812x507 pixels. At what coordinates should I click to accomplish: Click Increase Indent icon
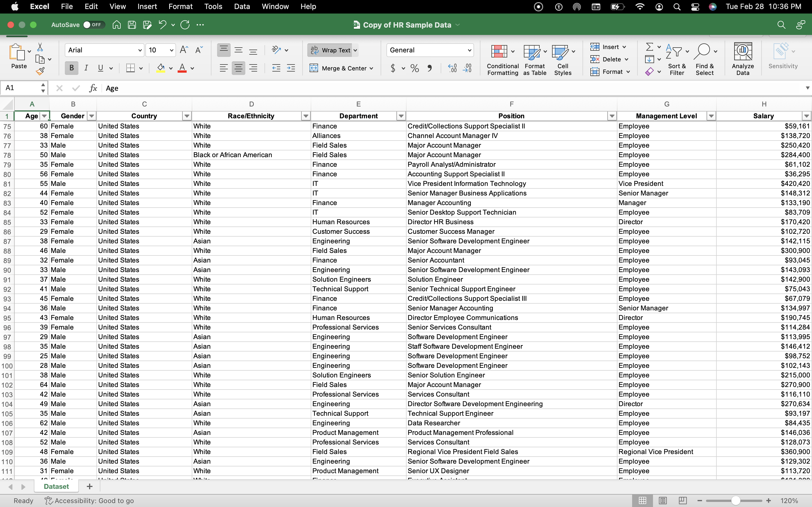click(291, 68)
